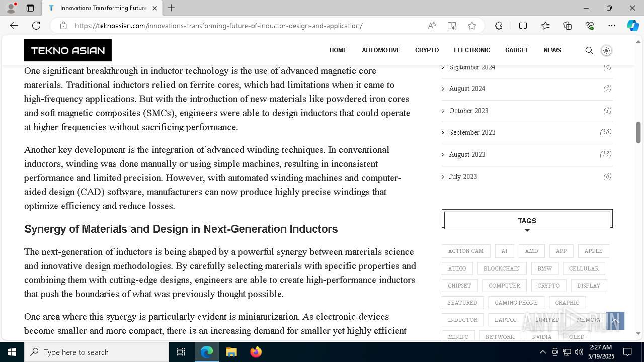The height and width of the screenshot is (362, 644).
Task: Open ELECTRONIC menu item
Action: [x=472, y=50]
